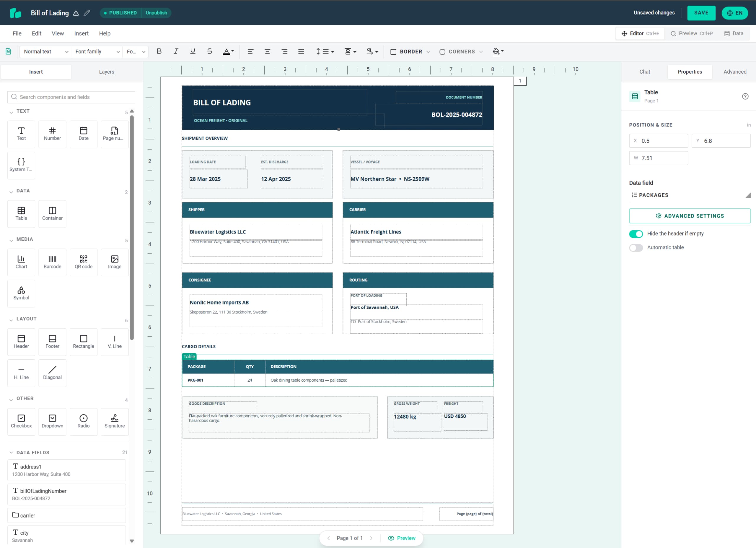756x548 pixels.
Task: Open the Help menu
Action: click(105, 33)
